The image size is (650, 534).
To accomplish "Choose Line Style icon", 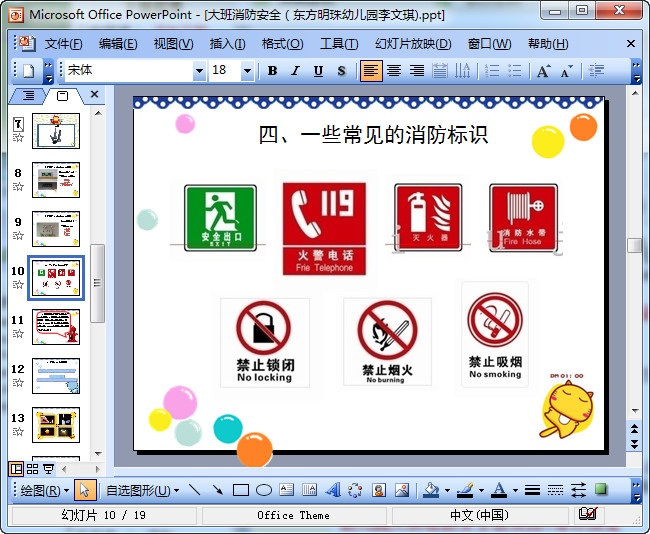I will coord(532,490).
